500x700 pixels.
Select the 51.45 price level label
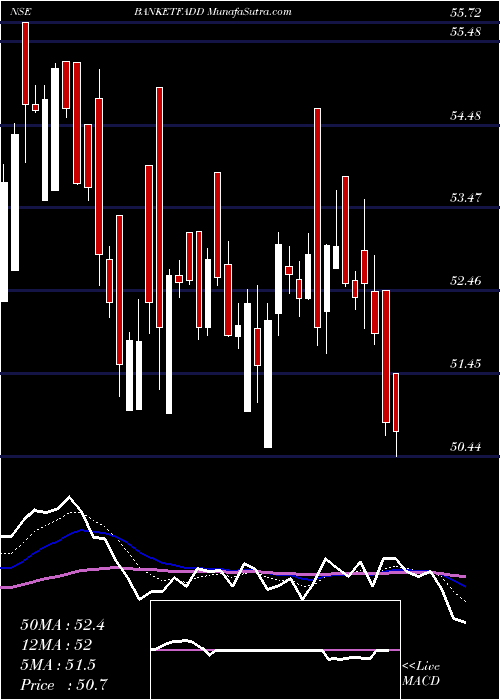466,364
